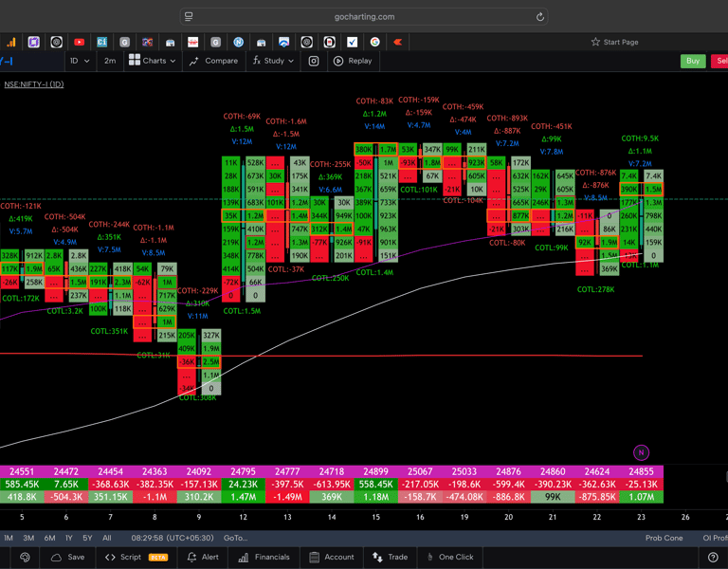Screen dimensions: 728x569
Task: Click the Financials bar-chart icon
Action: point(244,557)
